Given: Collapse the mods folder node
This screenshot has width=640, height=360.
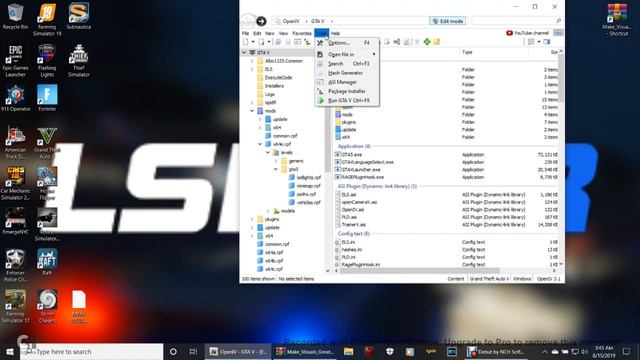Looking at the screenshot, I should [252, 111].
